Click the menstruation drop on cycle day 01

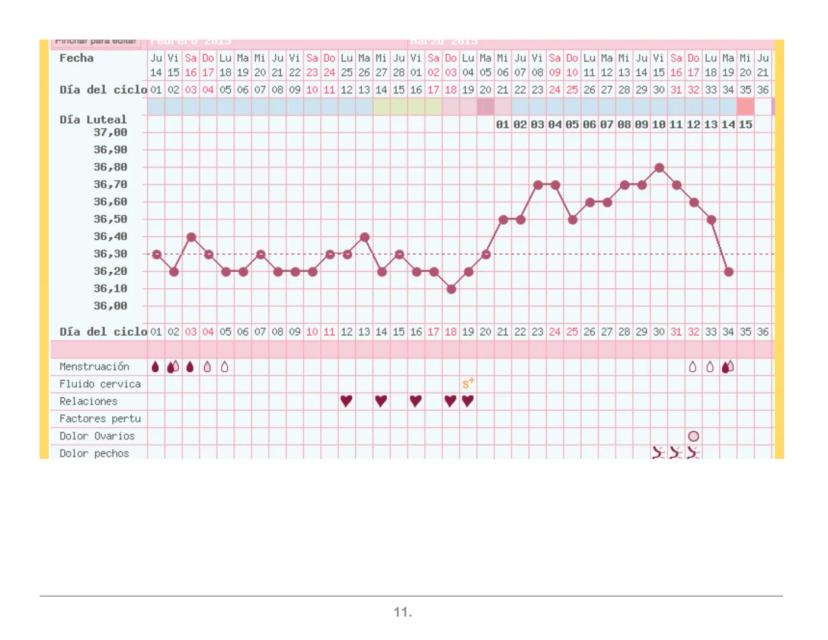pos(155,366)
